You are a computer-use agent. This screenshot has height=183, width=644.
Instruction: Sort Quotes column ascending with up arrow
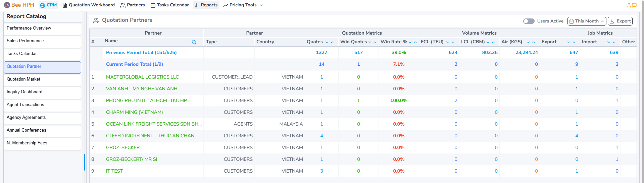(x=332, y=42)
